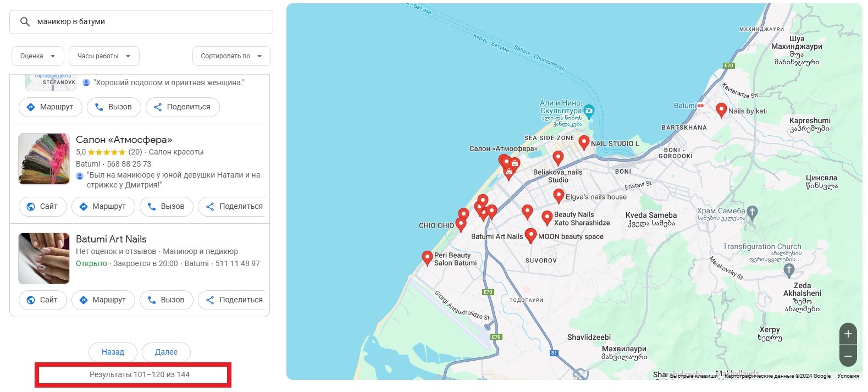Click the «Shavlidzeebi» label on the map

point(589,337)
